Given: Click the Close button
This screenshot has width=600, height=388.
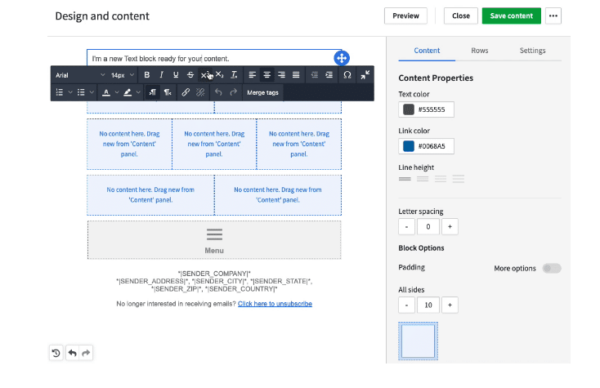Looking at the screenshot, I should 461,16.
